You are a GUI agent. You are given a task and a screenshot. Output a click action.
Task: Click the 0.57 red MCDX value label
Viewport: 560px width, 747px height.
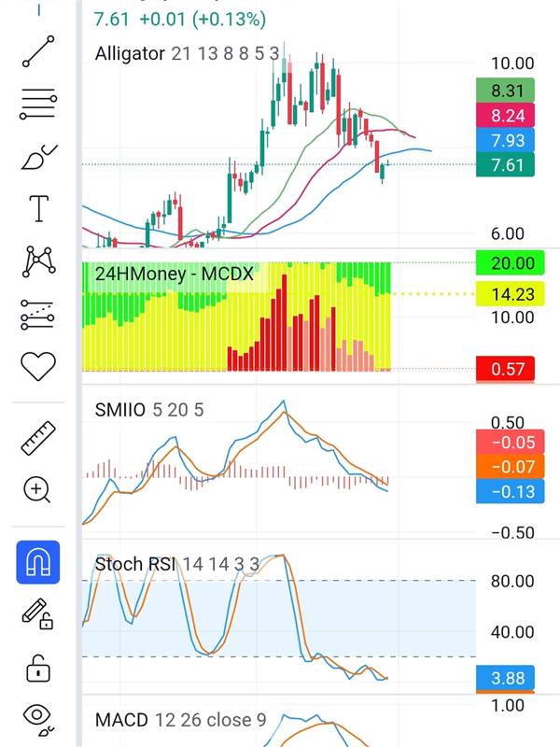505,369
